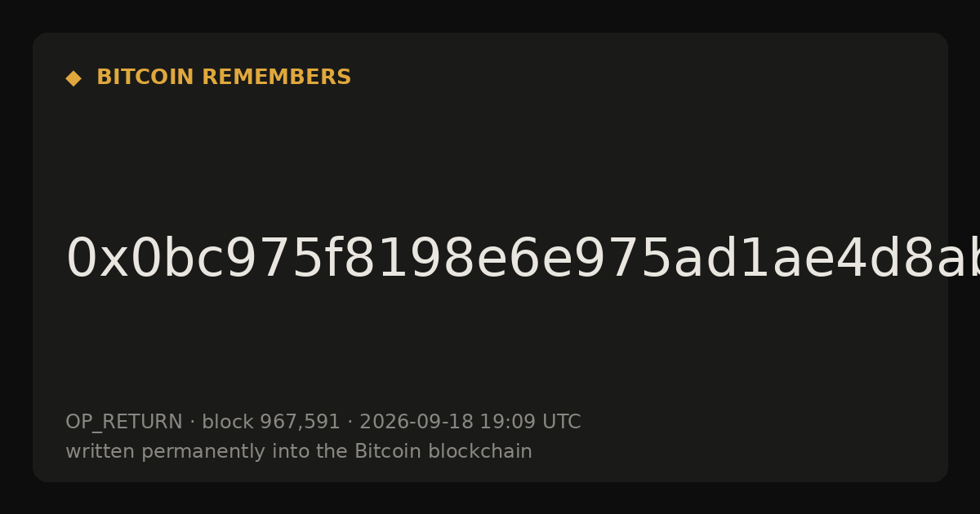Click the dot separator before the date
Screen dimensions: 980x514
click(350, 423)
